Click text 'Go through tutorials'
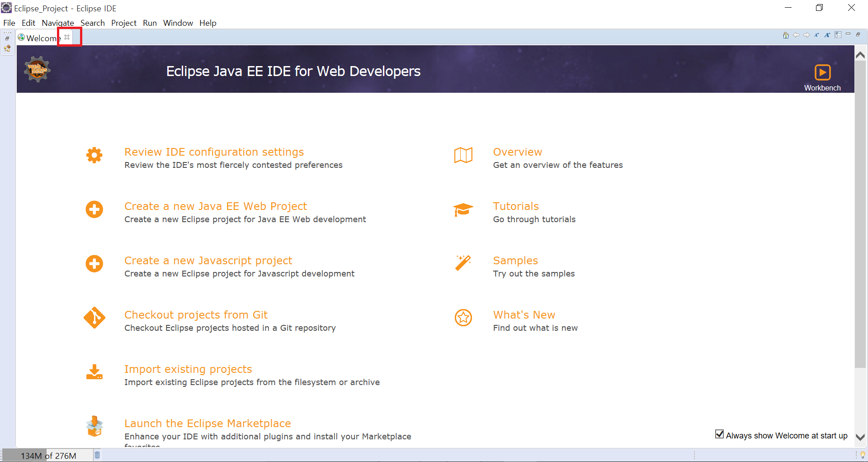Viewport: 868px width, 462px height. (x=534, y=219)
